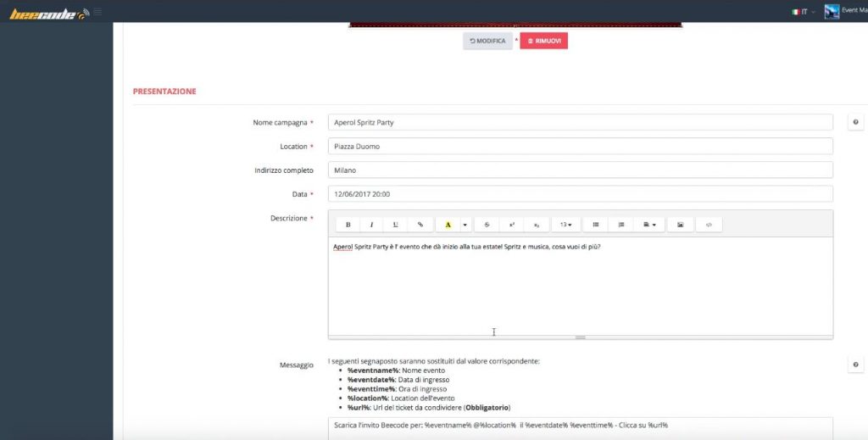
Task: Apply the yellow highlight text color
Action: 448,224
